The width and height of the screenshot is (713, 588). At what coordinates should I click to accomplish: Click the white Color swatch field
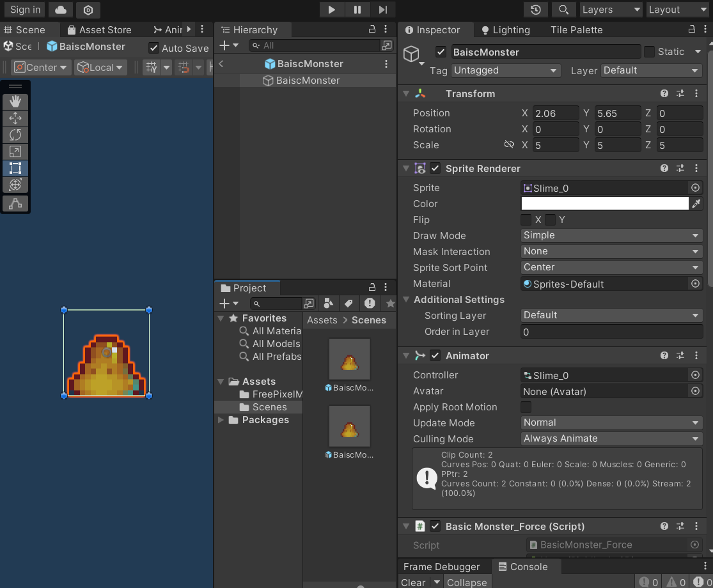pyautogui.click(x=604, y=204)
